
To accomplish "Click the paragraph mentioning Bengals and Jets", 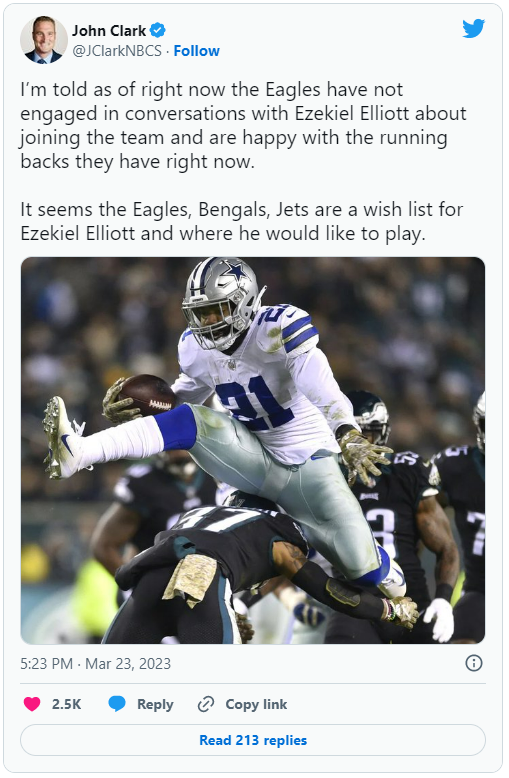I will point(242,221).
